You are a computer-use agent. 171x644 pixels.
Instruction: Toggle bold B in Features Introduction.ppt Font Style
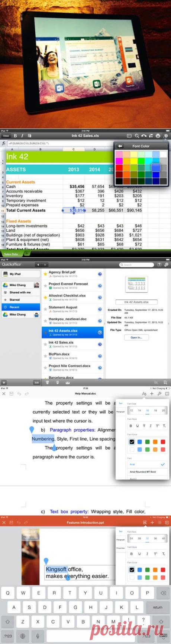point(130,554)
